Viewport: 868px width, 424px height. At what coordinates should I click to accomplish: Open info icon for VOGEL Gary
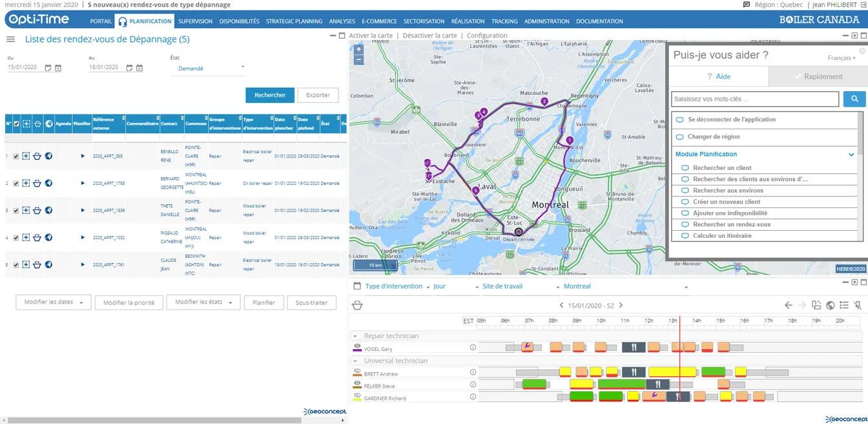[473, 348]
